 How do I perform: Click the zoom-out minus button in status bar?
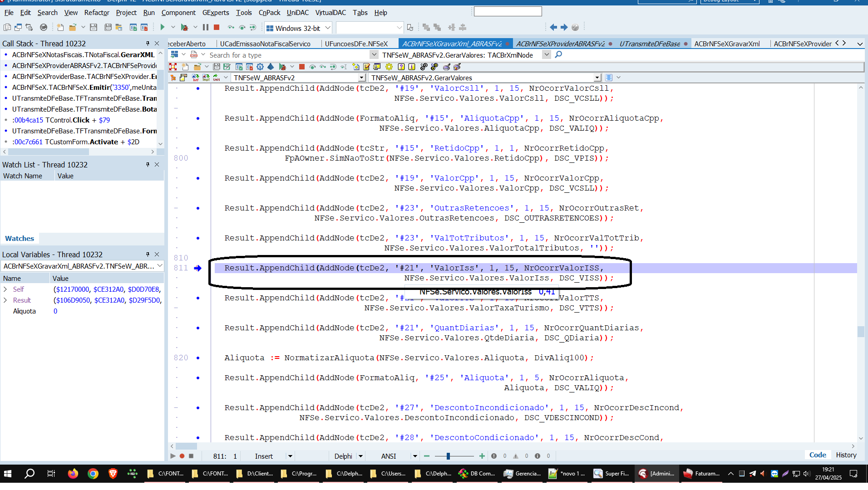click(426, 456)
